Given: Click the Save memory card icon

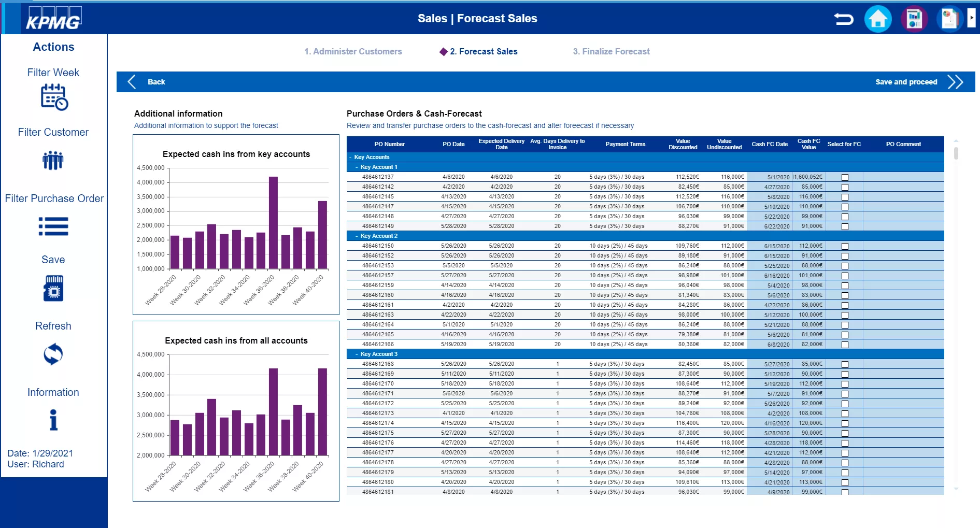Looking at the screenshot, I should 53,288.
